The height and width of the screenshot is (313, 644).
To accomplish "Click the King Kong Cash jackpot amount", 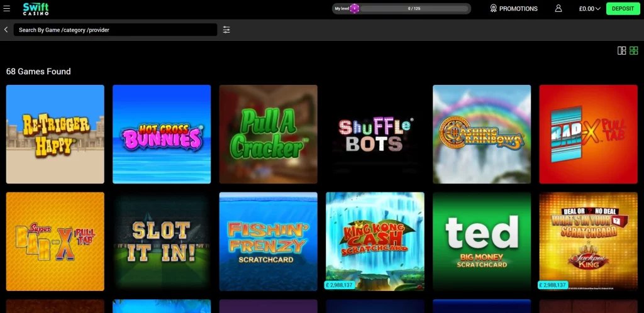I will (340, 285).
